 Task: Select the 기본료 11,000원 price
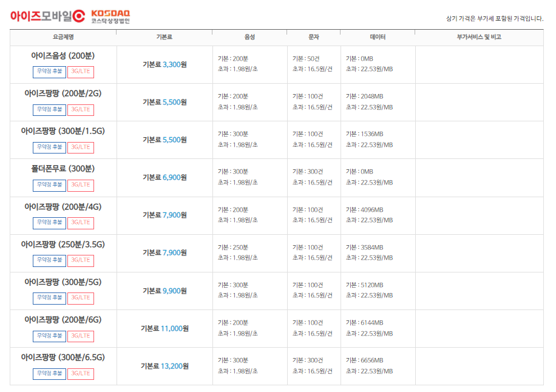[x=164, y=328]
